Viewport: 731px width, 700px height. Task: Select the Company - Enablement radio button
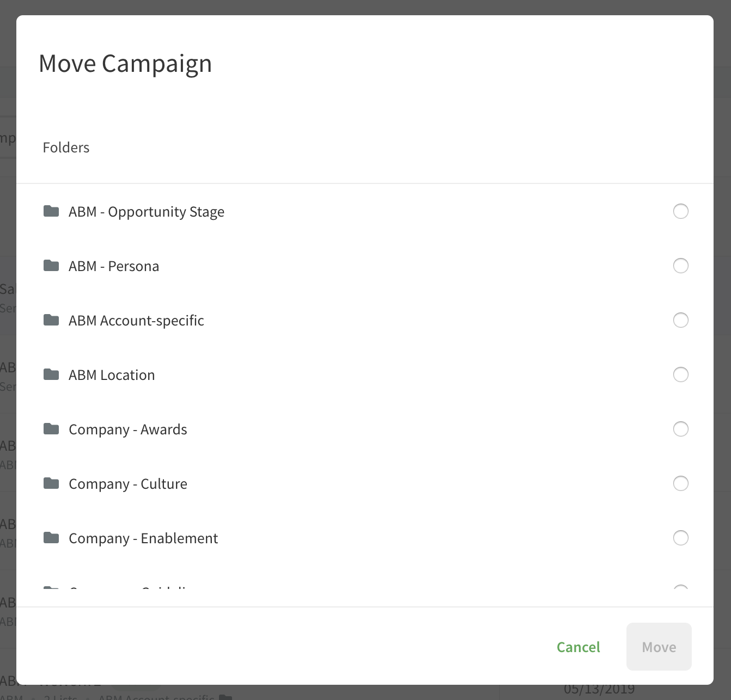point(681,538)
